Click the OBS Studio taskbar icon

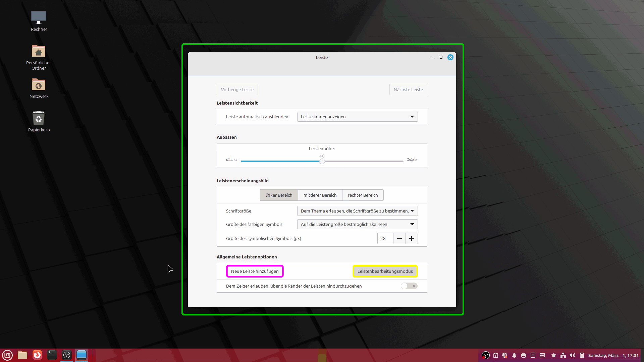click(67, 355)
